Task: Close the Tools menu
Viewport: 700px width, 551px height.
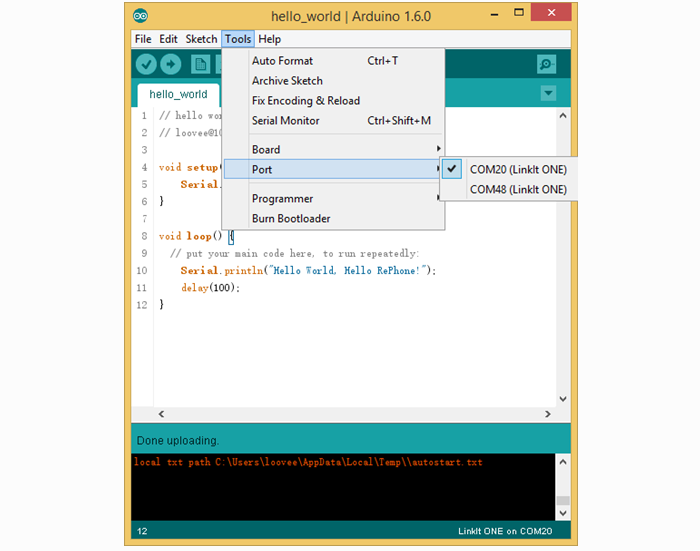Action: [238, 39]
